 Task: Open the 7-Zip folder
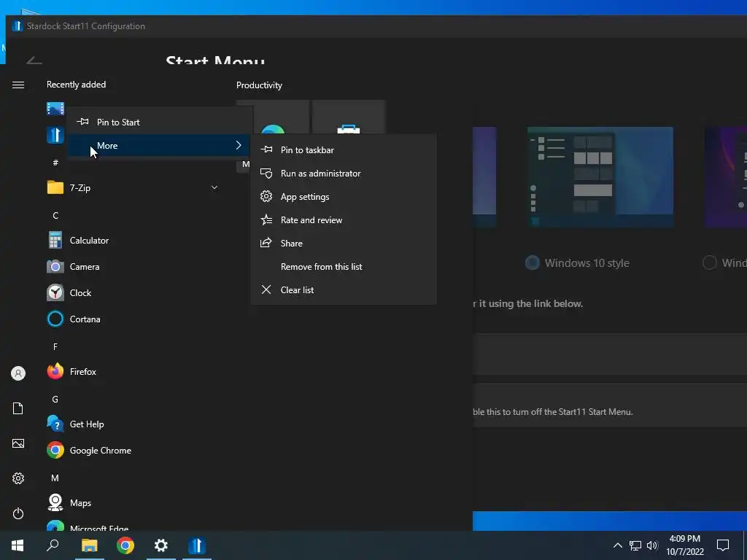pyautogui.click(x=133, y=187)
